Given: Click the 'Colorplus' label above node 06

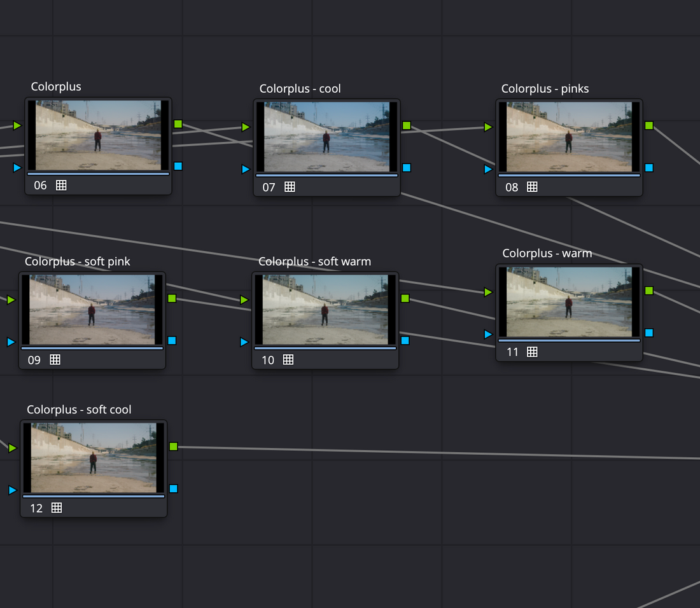Looking at the screenshot, I should point(56,86).
